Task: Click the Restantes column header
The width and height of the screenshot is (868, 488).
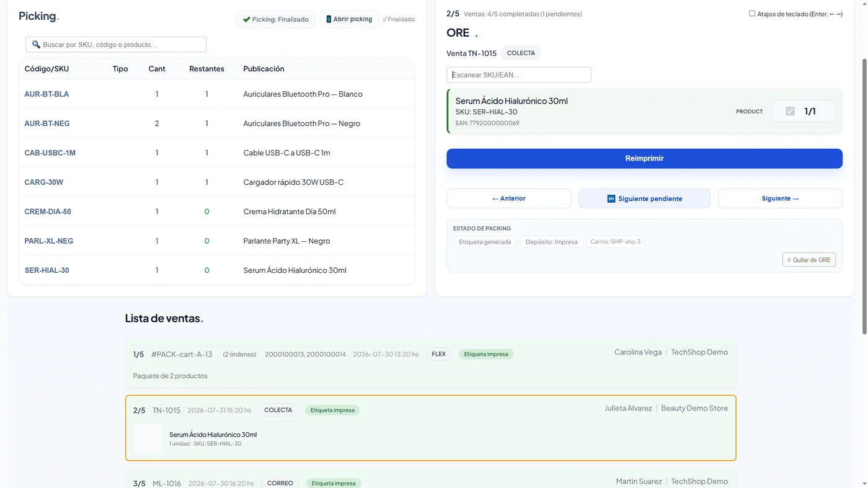Action: (206, 69)
